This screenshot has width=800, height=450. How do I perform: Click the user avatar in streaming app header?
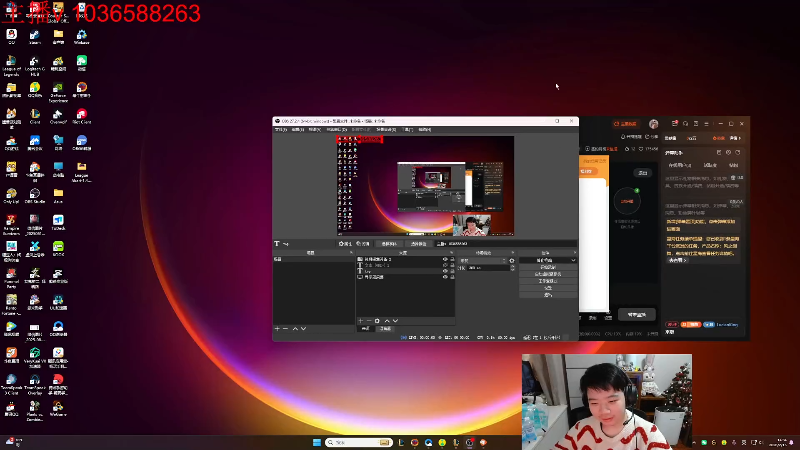654,124
